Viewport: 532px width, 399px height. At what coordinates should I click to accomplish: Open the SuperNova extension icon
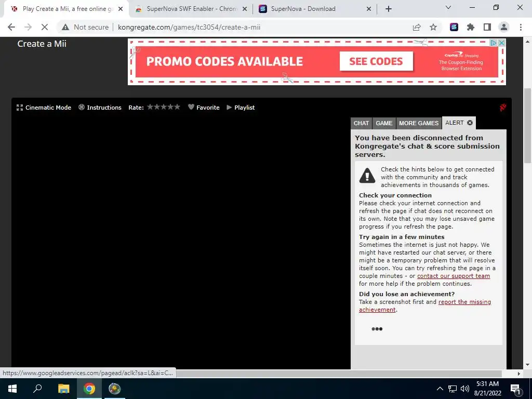[x=454, y=27]
